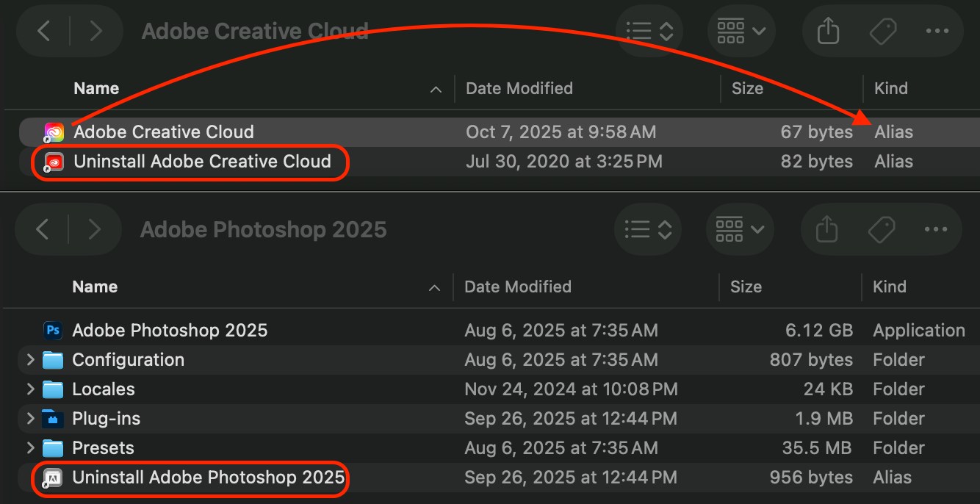The width and height of the screenshot is (980, 504).
Task: Select the Plug-ins folder icon
Action: pyautogui.click(x=53, y=419)
